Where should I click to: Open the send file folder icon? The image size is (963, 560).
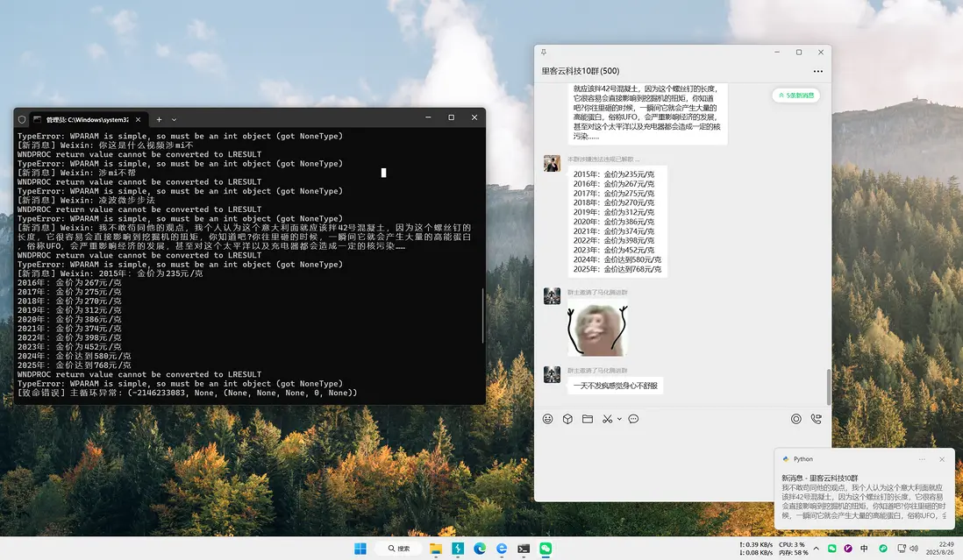click(588, 419)
